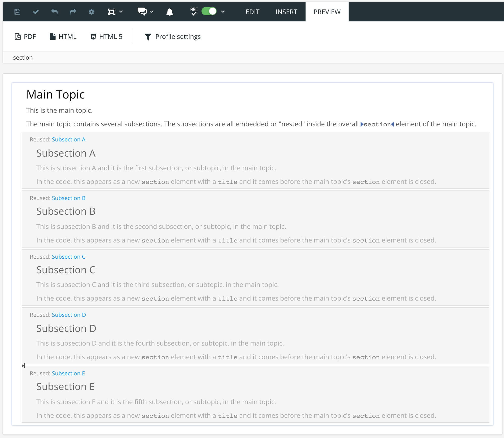Expand the spell-check options chevron

click(x=222, y=12)
